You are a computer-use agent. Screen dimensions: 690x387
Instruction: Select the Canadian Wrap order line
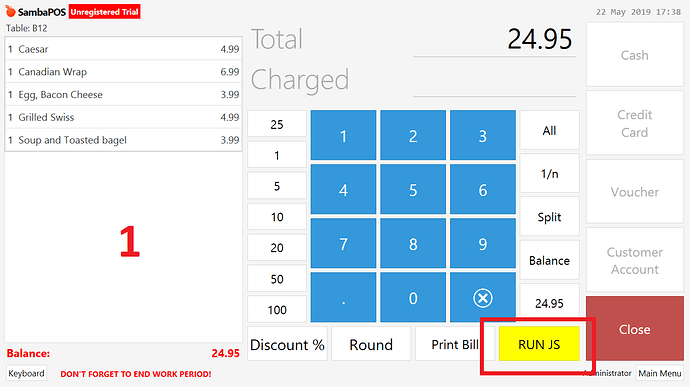coord(123,71)
